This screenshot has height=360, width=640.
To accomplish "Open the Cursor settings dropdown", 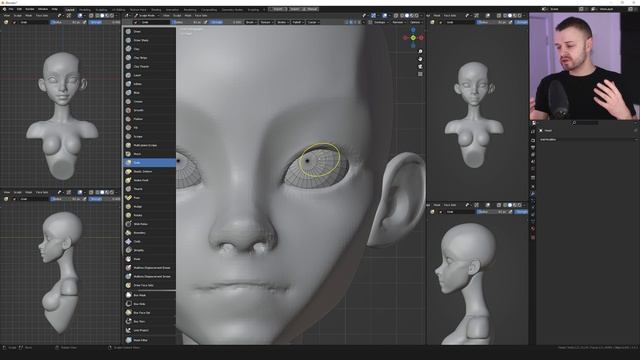I will pos(313,22).
